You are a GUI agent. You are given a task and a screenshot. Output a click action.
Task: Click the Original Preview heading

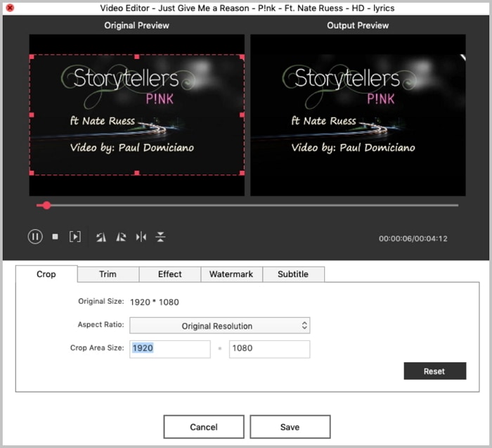[137, 25]
